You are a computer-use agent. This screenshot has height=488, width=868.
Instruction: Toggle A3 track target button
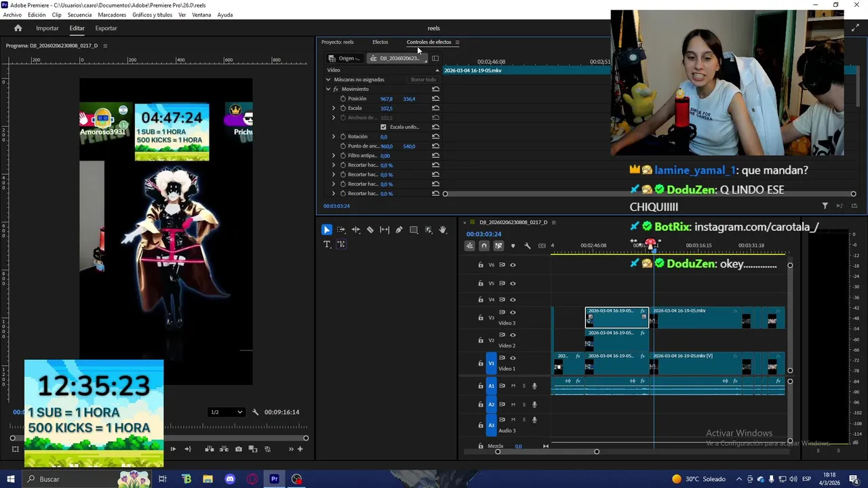[x=491, y=425]
